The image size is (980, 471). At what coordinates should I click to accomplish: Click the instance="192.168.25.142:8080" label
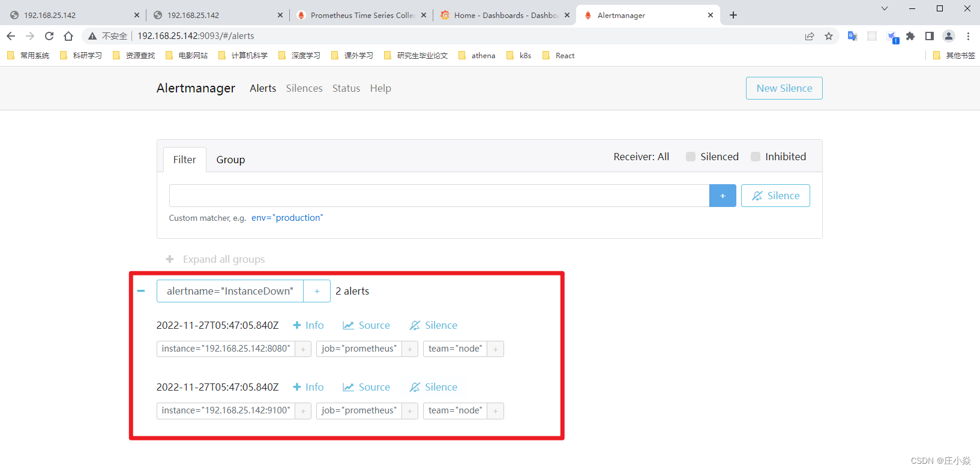(x=226, y=349)
